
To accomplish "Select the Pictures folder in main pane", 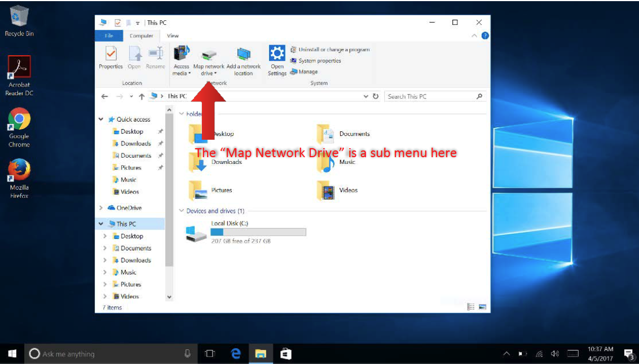I will click(x=210, y=190).
